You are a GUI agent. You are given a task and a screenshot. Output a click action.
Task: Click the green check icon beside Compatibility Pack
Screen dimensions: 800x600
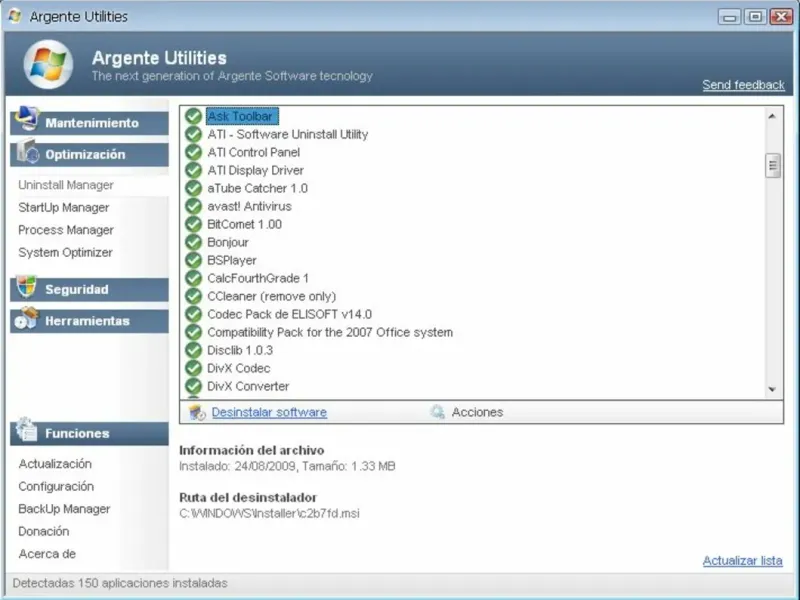[193, 332]
